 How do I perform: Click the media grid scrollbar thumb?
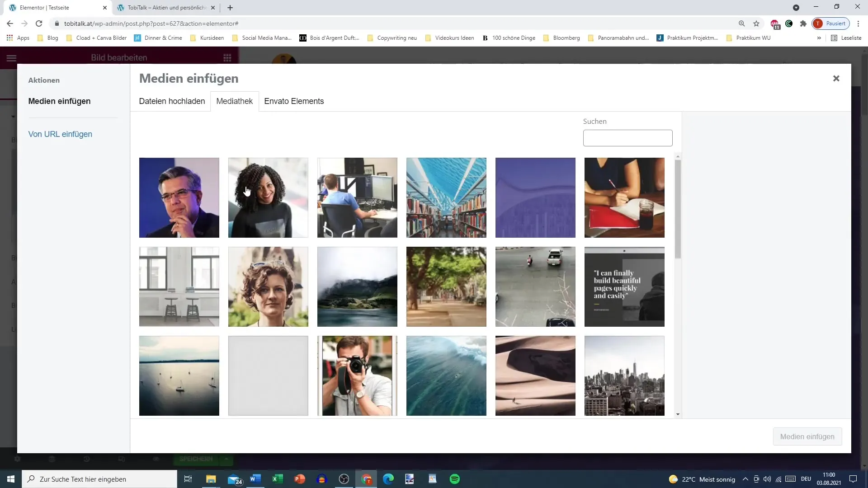point(677,209)
